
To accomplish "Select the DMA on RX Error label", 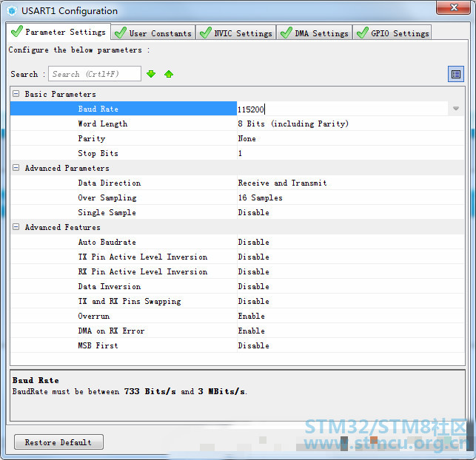I will [111, 331].
